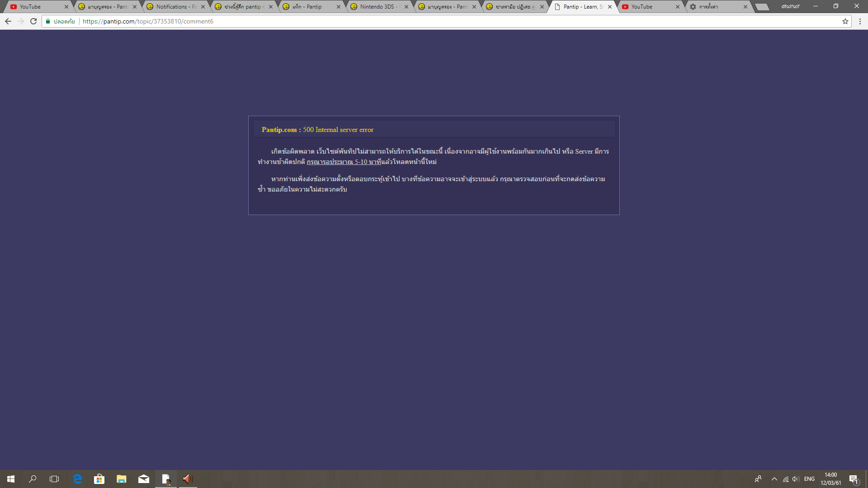Close the active Pantip - Learn tab
868x488 pixels.
pos(610,7)
